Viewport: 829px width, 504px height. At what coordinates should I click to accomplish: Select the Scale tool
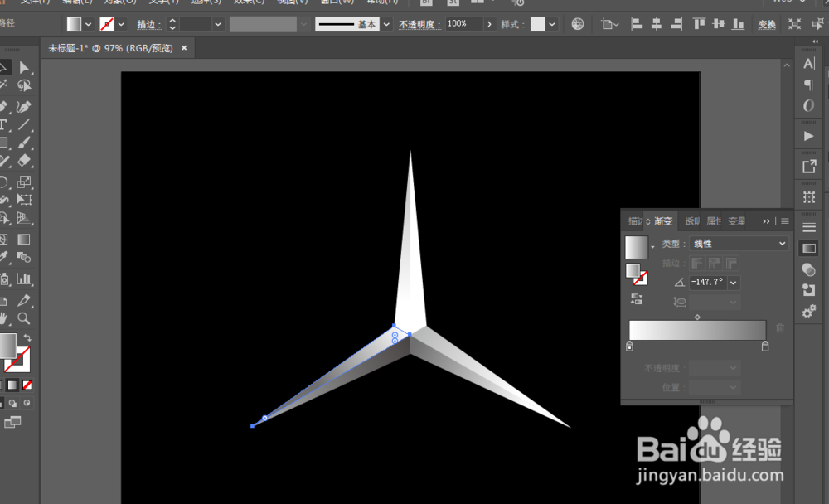tap(24, 182)
